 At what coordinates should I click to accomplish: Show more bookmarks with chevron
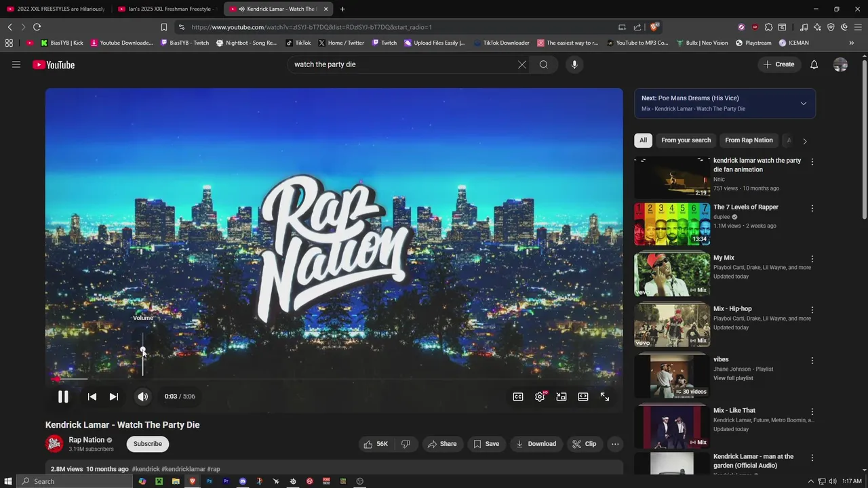point(852,43)
